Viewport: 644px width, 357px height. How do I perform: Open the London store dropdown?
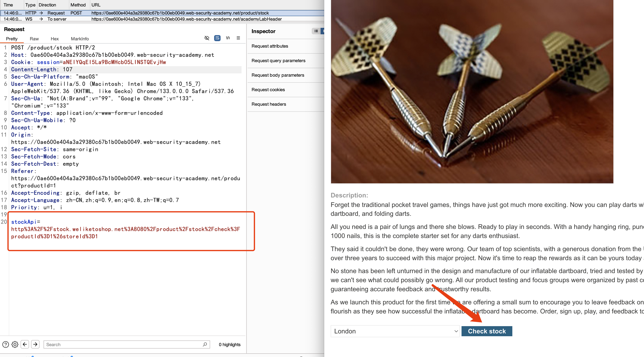395,331
